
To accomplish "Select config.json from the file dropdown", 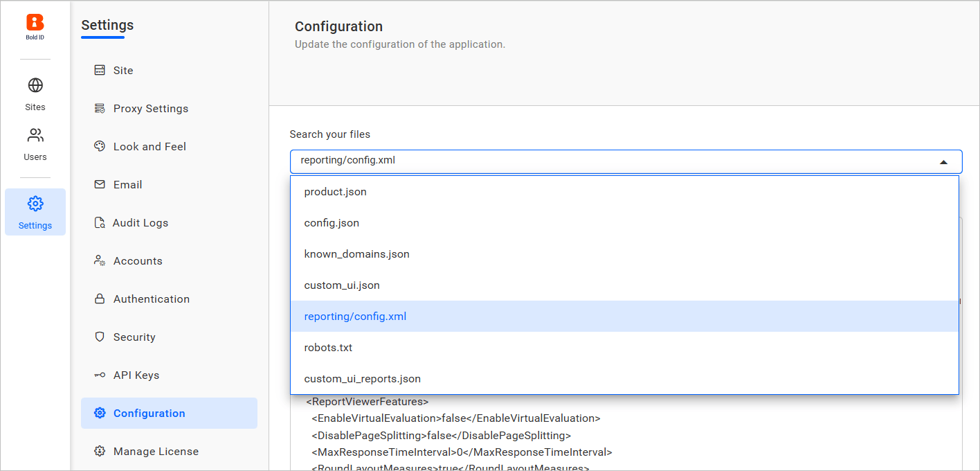I will pyautogui.click(x=332, y=222).
